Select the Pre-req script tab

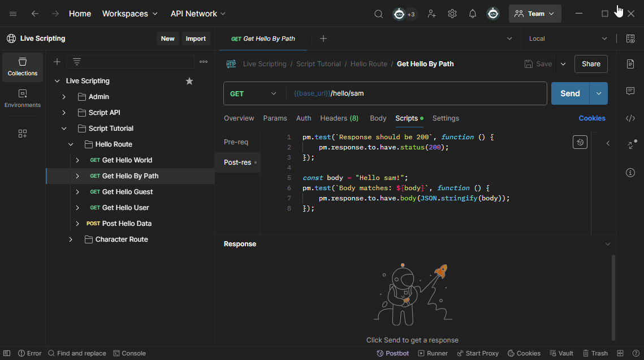tap(236, 142)
